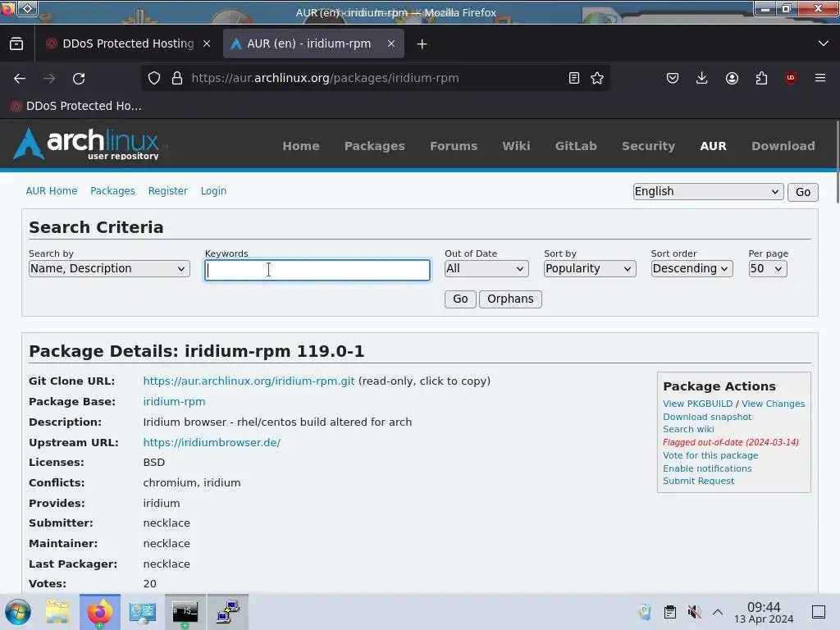Image resolution: width=840 pixels, height=630 pixels.
Task: Open GitLab in the top navigation
Action: click(576, 146)
